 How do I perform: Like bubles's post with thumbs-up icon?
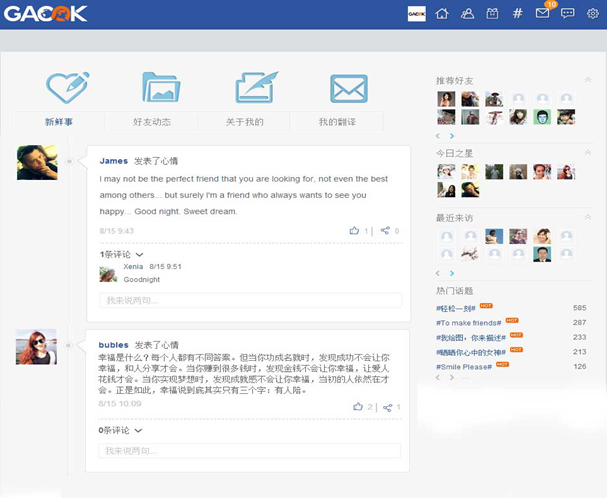pos(358,406)
